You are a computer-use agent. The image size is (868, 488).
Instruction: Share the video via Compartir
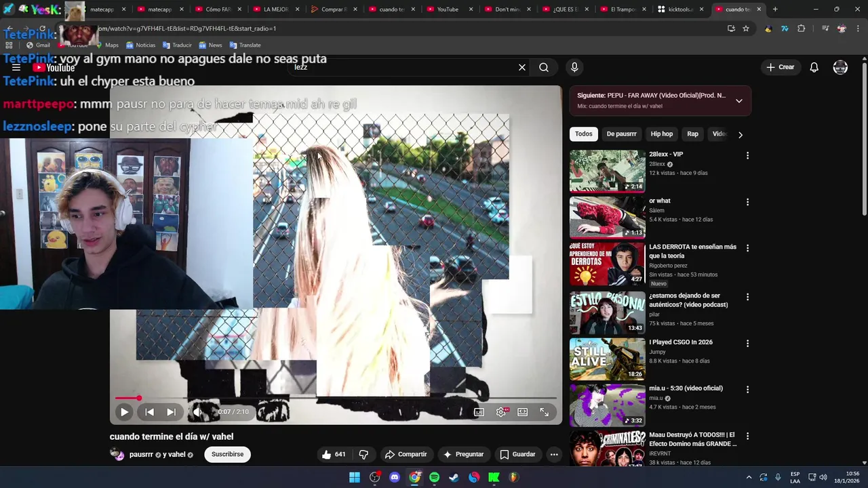pyautogui.click(x=406, y=454)
